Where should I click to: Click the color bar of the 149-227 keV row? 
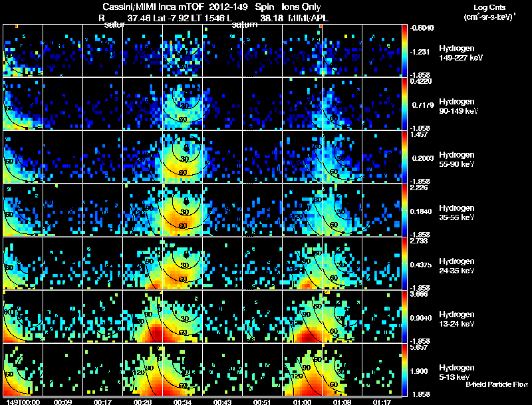(x=404, y=51)
